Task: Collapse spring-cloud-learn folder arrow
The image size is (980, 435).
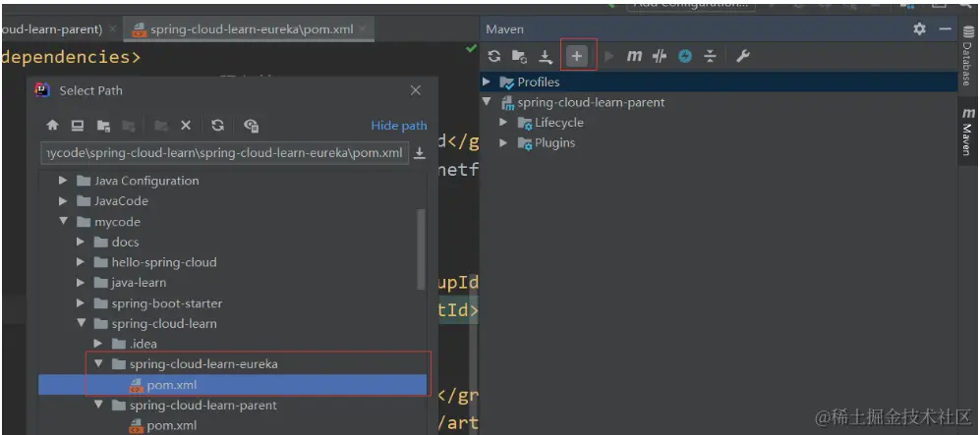Action: (x=80, y=323)
